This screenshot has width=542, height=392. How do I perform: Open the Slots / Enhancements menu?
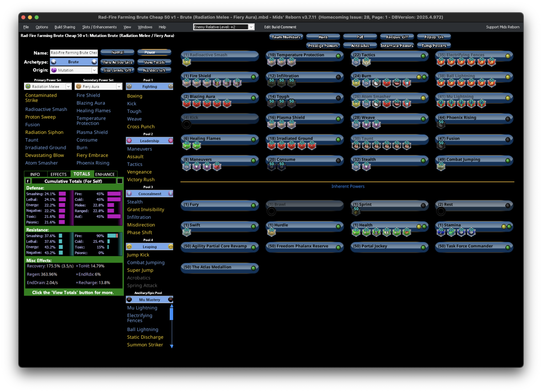coord(99,27)
